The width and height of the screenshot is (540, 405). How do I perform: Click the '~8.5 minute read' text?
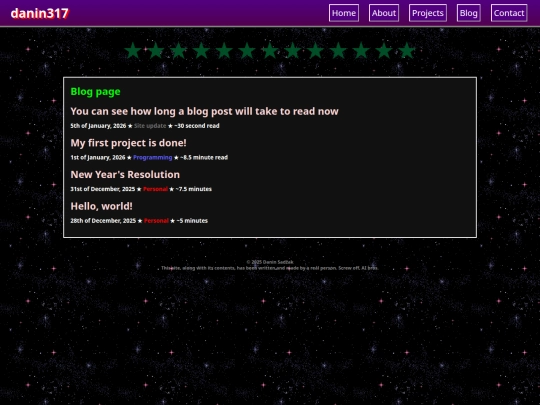point(204,157)
